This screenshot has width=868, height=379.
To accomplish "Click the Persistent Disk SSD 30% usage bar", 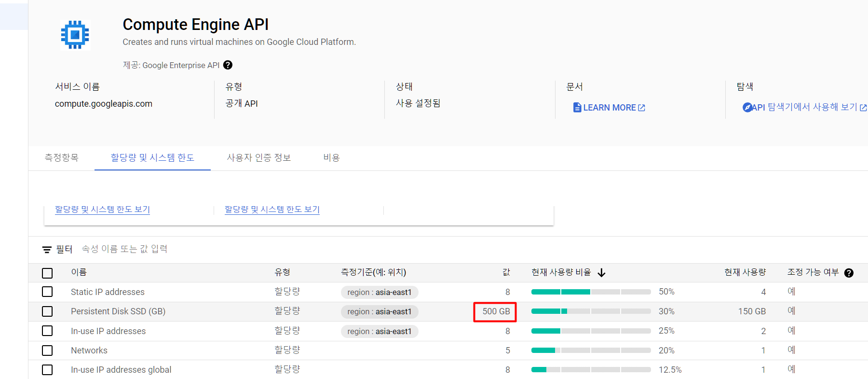I will click(591, 311).
